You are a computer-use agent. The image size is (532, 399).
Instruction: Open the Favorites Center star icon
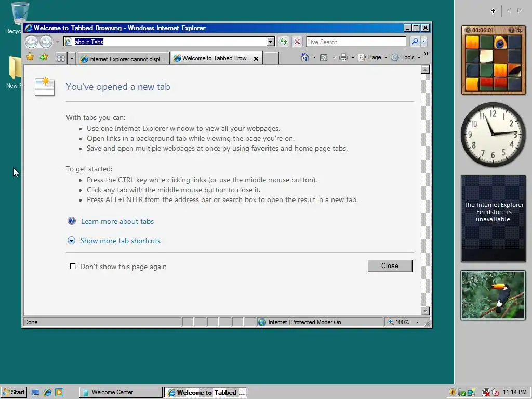pyautogui.click(x=30, y=57)
